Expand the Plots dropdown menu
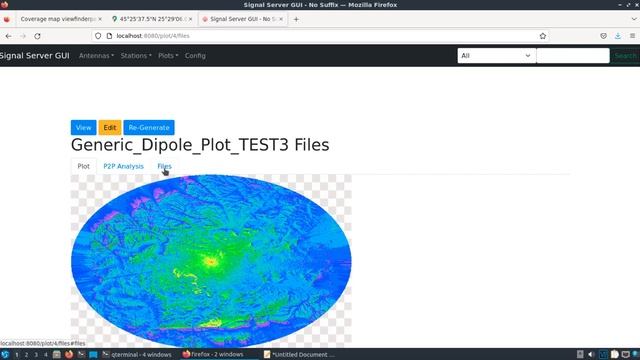 click(x=168, y=56)
